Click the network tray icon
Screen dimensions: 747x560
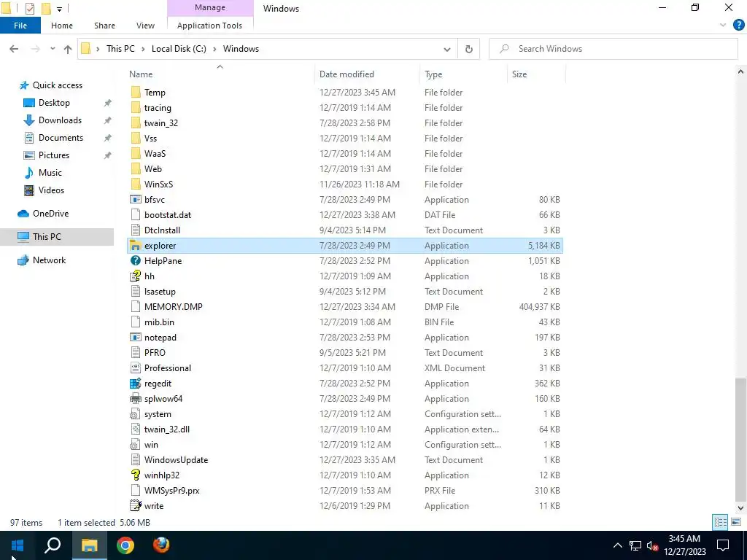pos(635,545)
